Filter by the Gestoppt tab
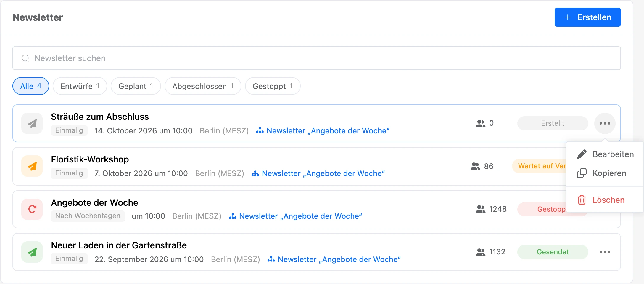 point(273,86)
